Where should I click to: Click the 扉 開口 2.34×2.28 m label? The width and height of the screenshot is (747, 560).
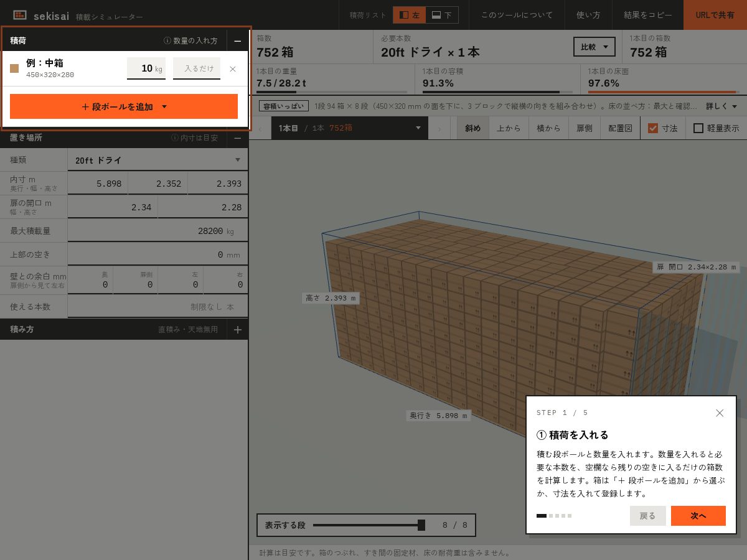(x=696, y=267)
